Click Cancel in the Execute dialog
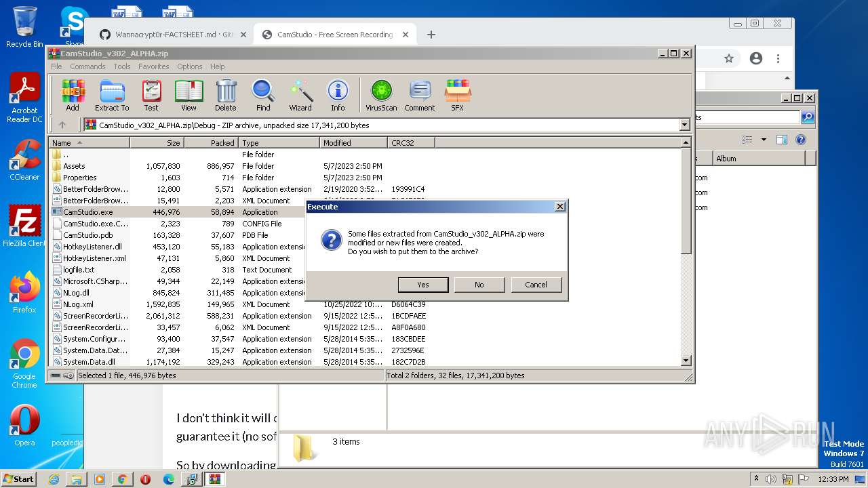The height and width of the screenshot is (488, 868). pyautogui.click(x=536, y=285)
